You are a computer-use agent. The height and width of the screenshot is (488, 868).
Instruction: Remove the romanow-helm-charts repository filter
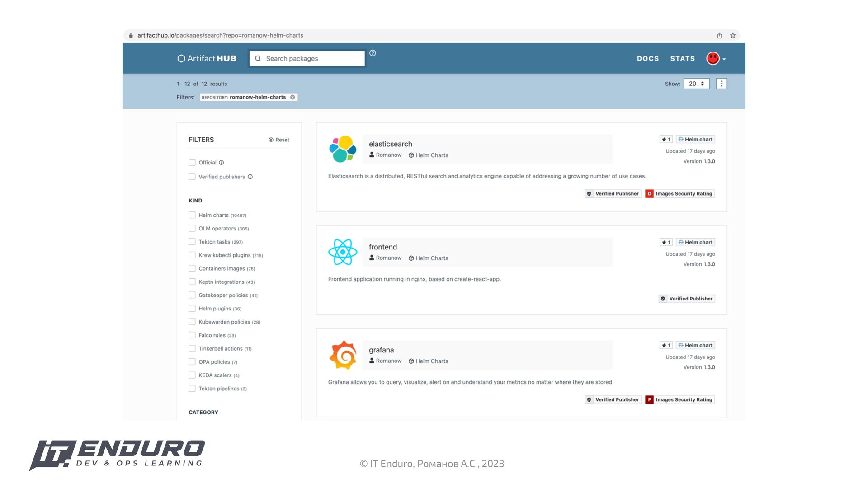point(292,97)
